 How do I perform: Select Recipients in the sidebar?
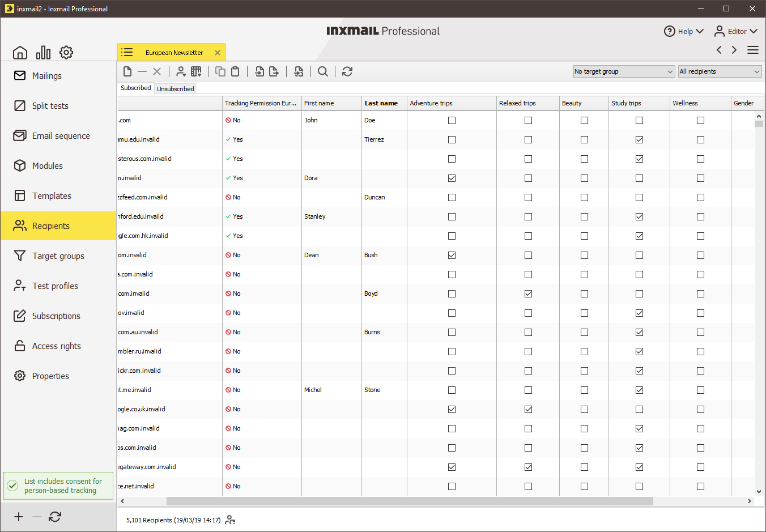(58, 225)
